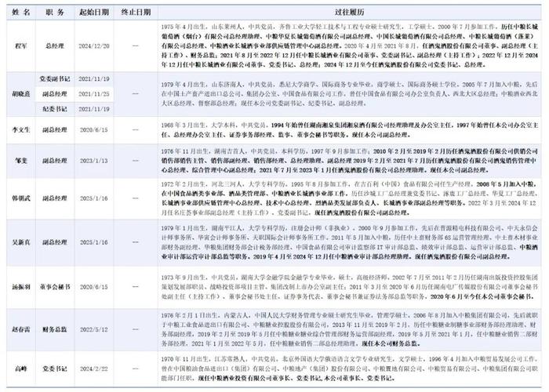Click résumé text starting 1976年11月出生
The height and width of the screenshot is (392, 549).
[x=350, y=161]
